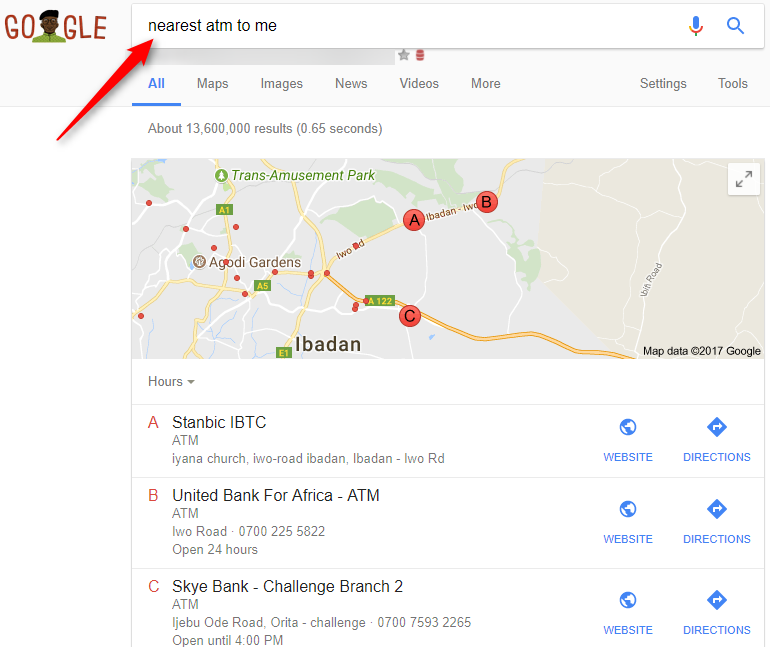
Task: Switch to the Maps tab
Action: click(213, 83)
